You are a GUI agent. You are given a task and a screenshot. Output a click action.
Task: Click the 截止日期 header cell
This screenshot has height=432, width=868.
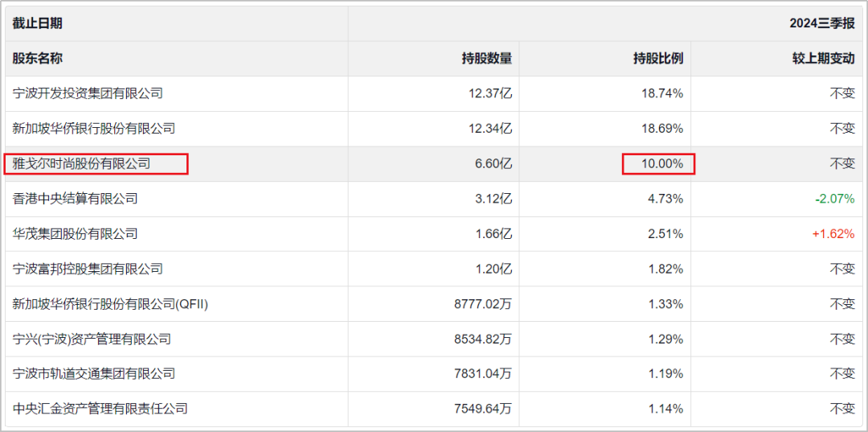click(37, 23)
